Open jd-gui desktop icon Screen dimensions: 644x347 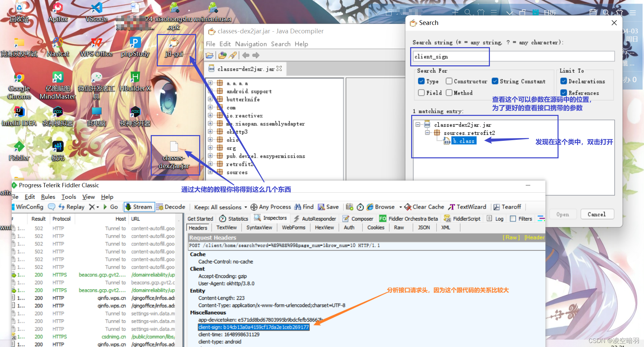pos(174,47)
